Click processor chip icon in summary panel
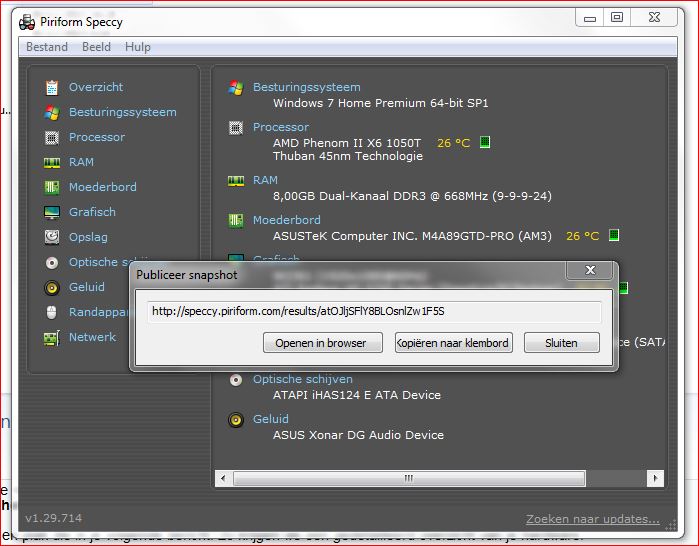Image resolution: width=699 pixels, height=546 pixels. (x=236, y=128)
